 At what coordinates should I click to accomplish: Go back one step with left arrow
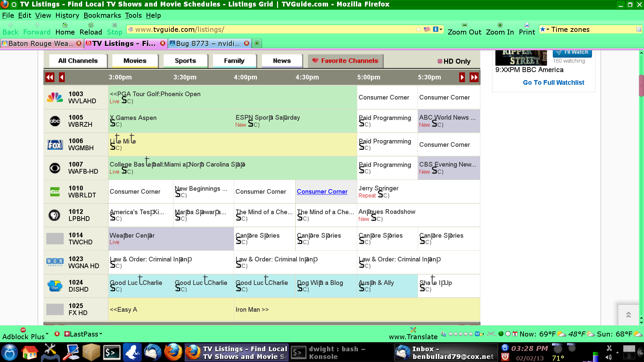[x=62, y=77]
